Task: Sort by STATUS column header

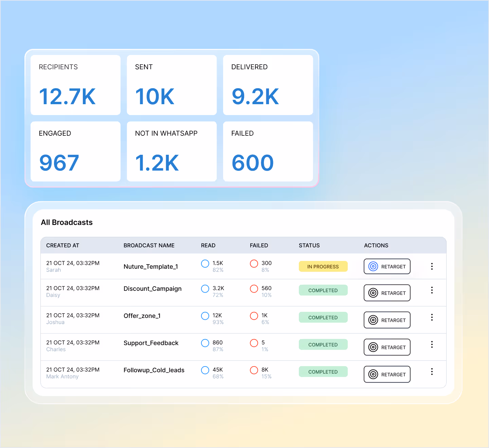Action: click(309, 245)
